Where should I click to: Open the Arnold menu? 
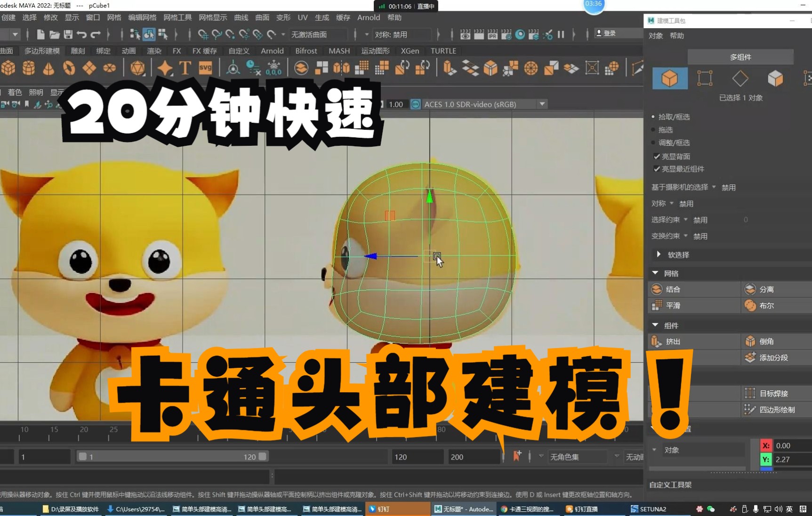[368, 17]
